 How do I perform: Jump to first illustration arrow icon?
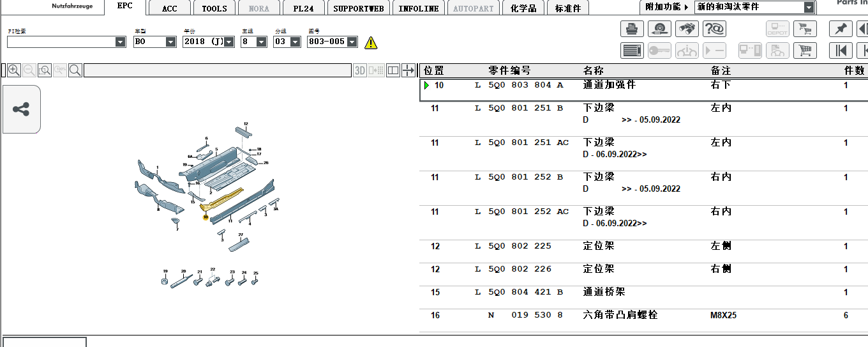(x=841, y=50)
